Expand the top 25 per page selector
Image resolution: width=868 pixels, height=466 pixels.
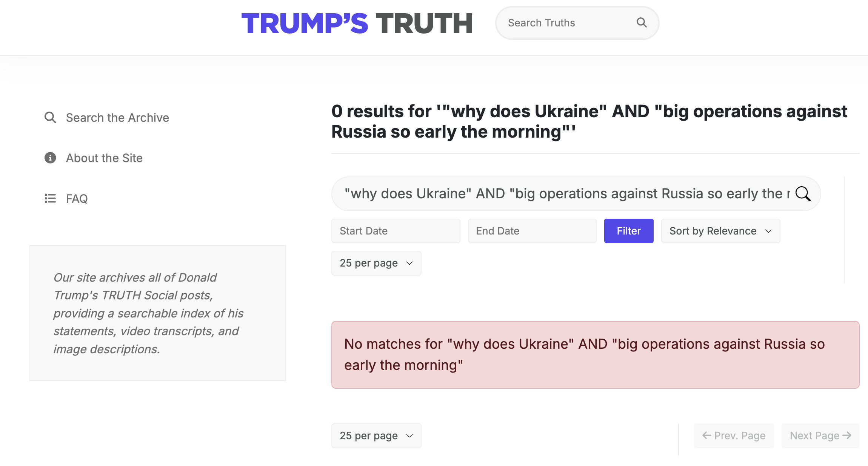(x=376, y=263)
